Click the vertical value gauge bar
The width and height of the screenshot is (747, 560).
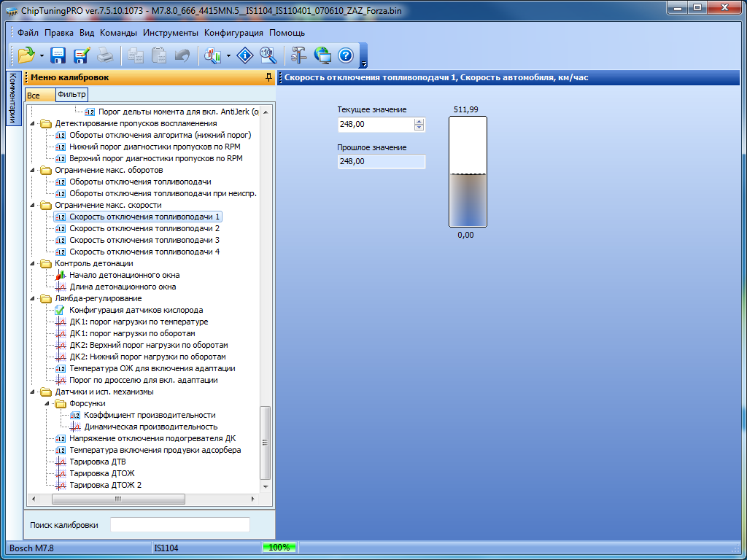point(467,172)
